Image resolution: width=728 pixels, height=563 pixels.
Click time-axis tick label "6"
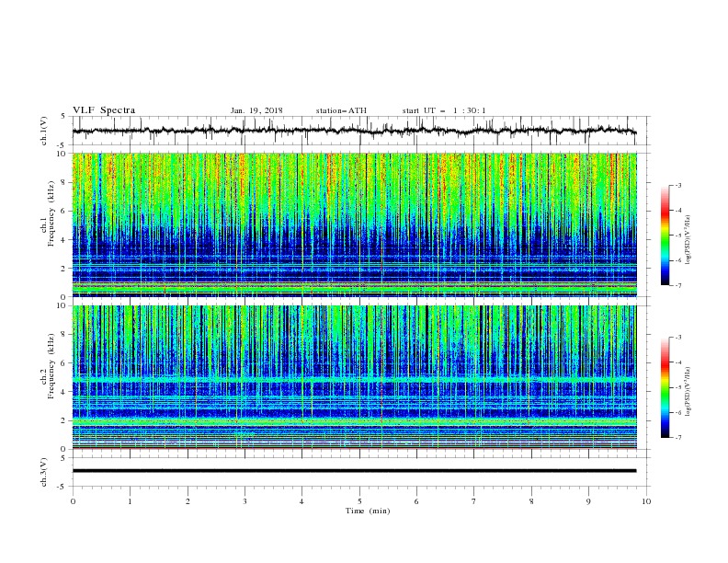pyautogui.click(x=416, y=501)
